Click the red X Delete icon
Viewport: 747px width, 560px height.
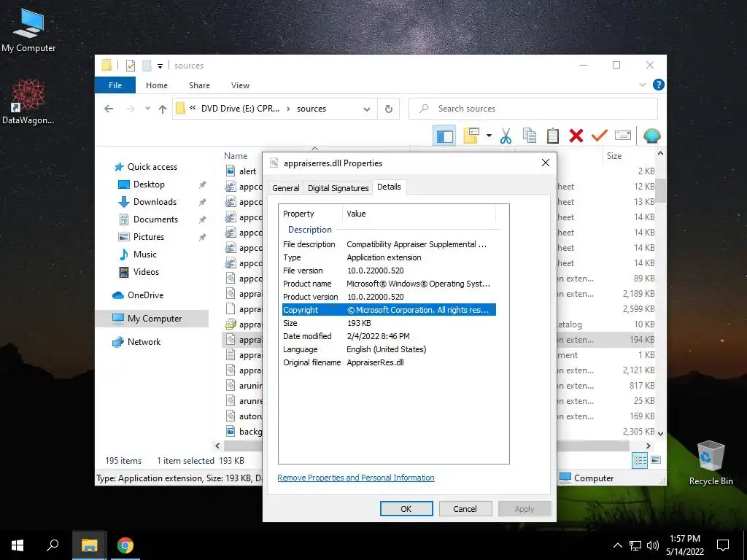[576, 136]
